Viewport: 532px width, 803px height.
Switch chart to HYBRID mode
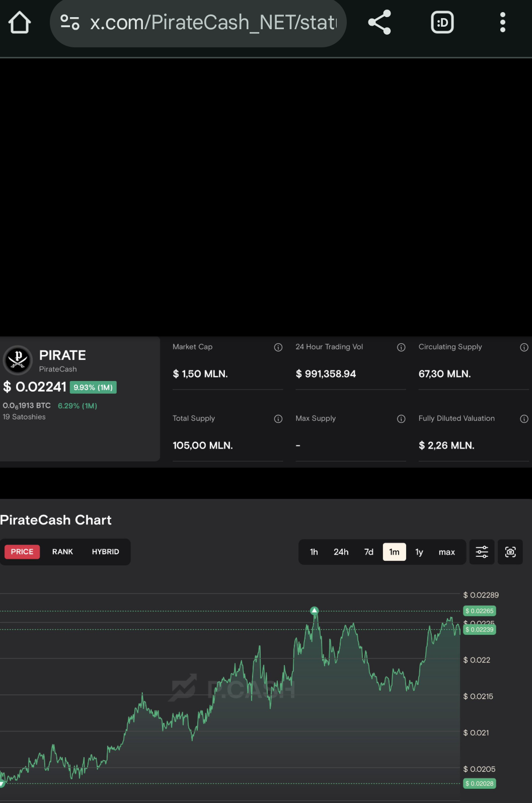click(105, 552)
